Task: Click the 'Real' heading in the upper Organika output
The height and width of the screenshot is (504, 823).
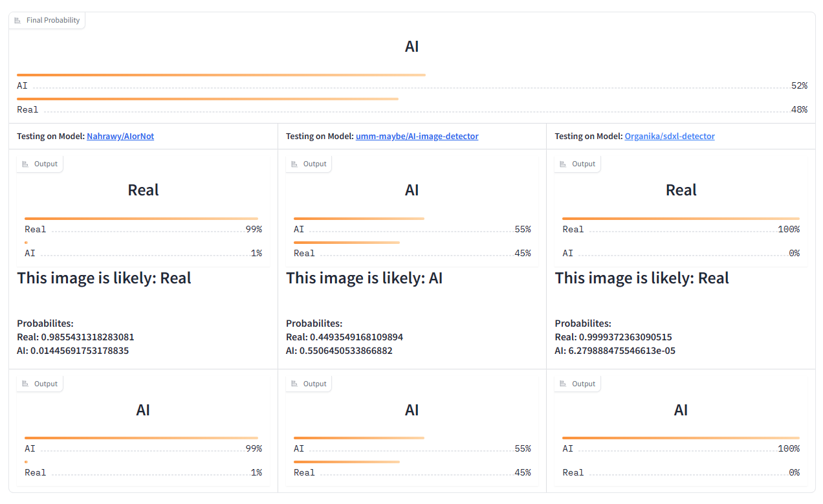Action: pos(681,190)
